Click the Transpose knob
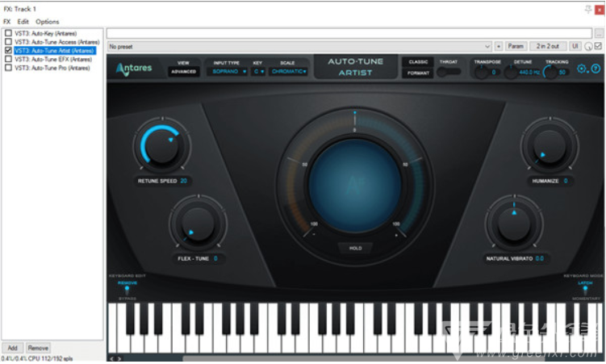The width and height of the screenshot is (606, 364). (x=481, y=73)
